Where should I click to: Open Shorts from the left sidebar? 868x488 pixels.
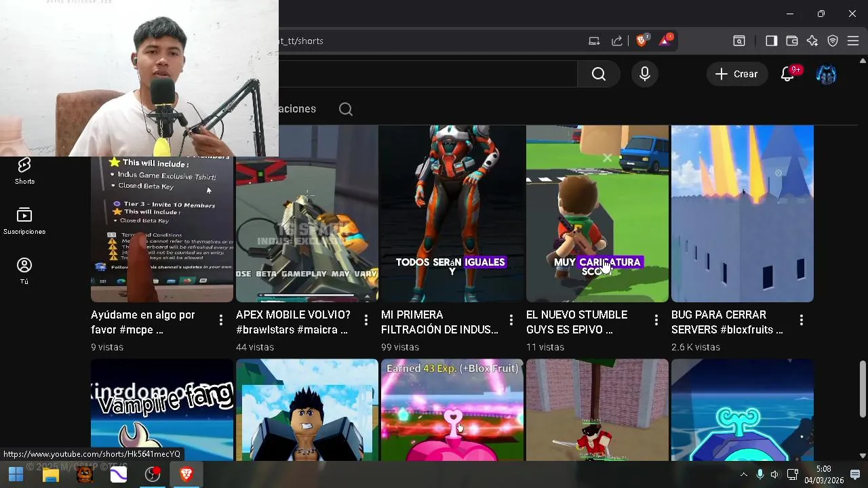(24, 171)
